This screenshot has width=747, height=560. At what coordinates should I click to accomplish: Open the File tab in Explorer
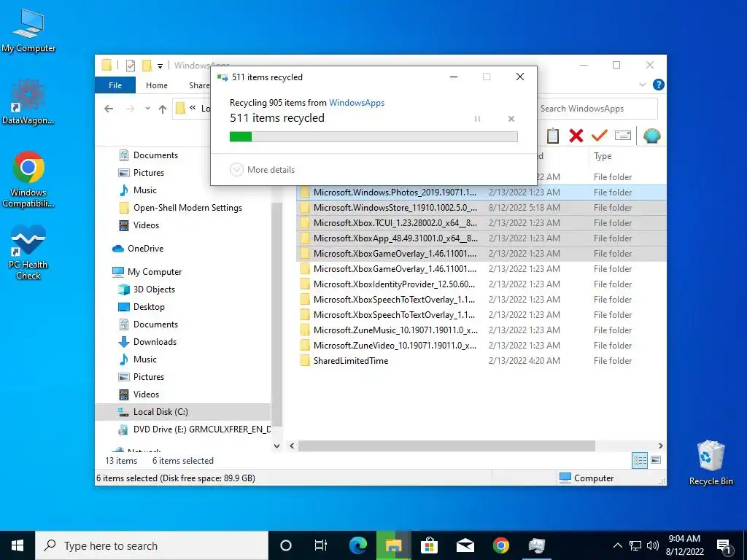point(115,85)
